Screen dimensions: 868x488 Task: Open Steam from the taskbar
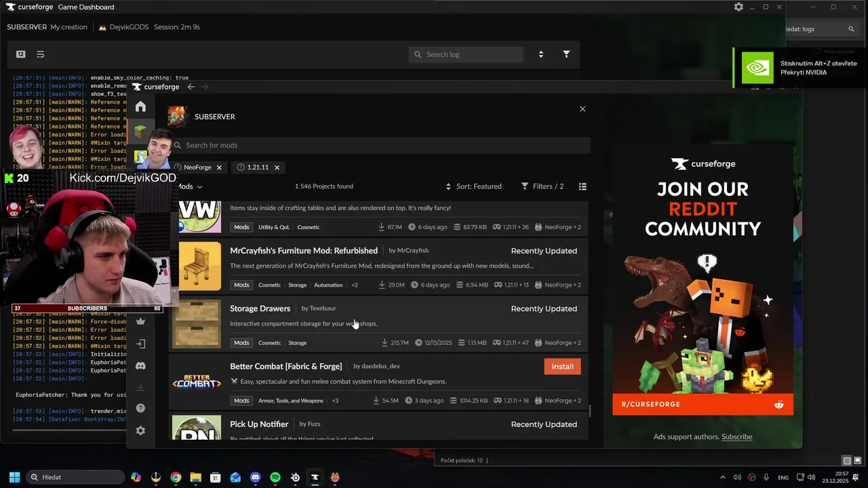[x=295, y=477]
